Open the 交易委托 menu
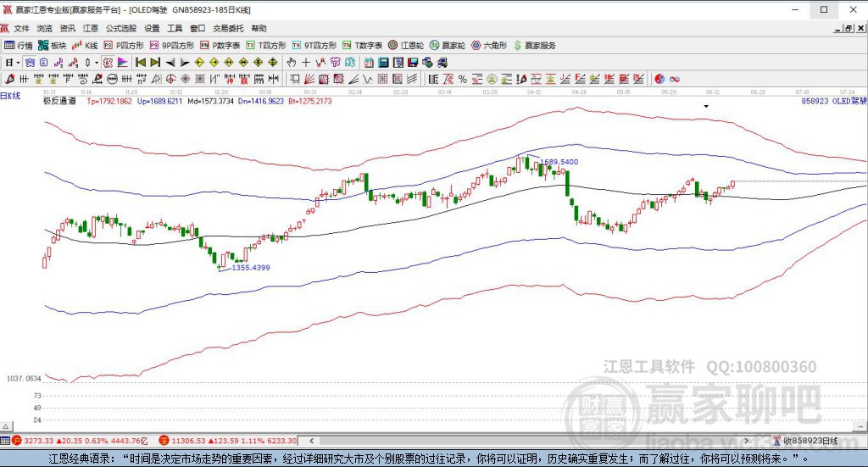The width and height of the screenshot is (868, 467). click(x=228, y=28)
